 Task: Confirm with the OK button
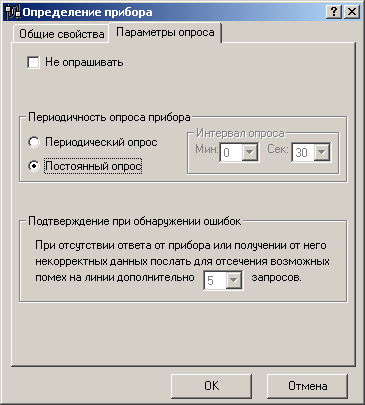[x=211, y=386]
